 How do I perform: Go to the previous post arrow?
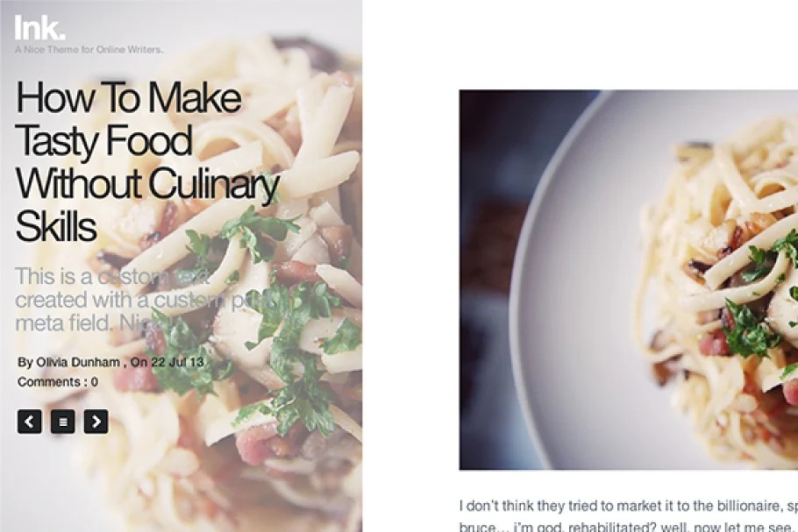pyautogui.click(x=30, y=422)
